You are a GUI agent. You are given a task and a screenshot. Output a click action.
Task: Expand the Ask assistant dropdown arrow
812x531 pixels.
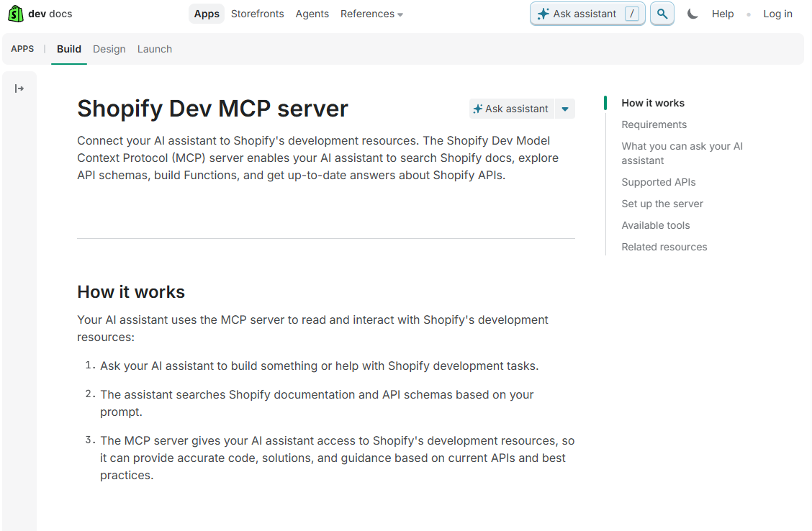pyautogui.click(x=564, y=108)
